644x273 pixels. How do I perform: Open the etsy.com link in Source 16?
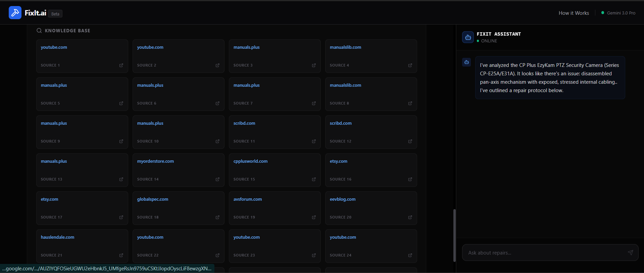(339, 161)
